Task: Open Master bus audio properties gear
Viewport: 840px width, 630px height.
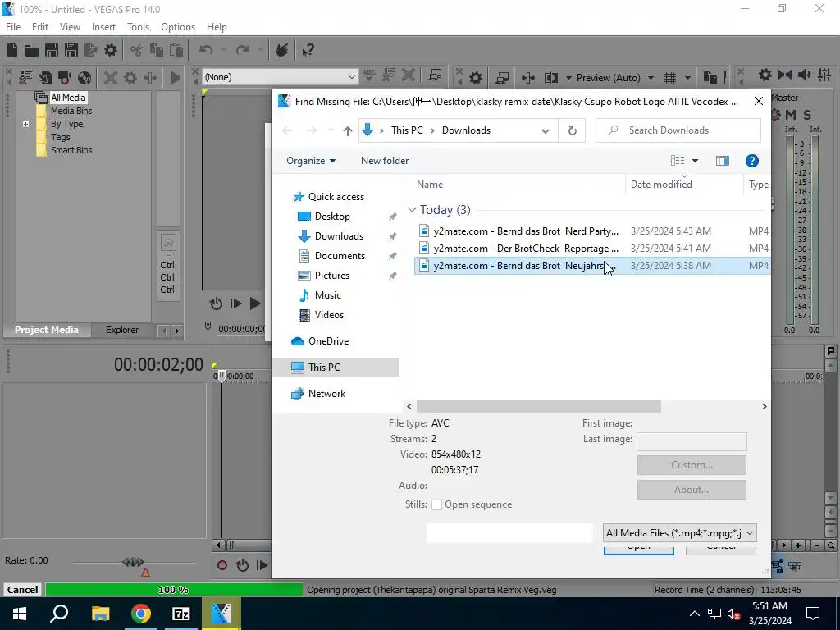Action: [x=765, y=75]
